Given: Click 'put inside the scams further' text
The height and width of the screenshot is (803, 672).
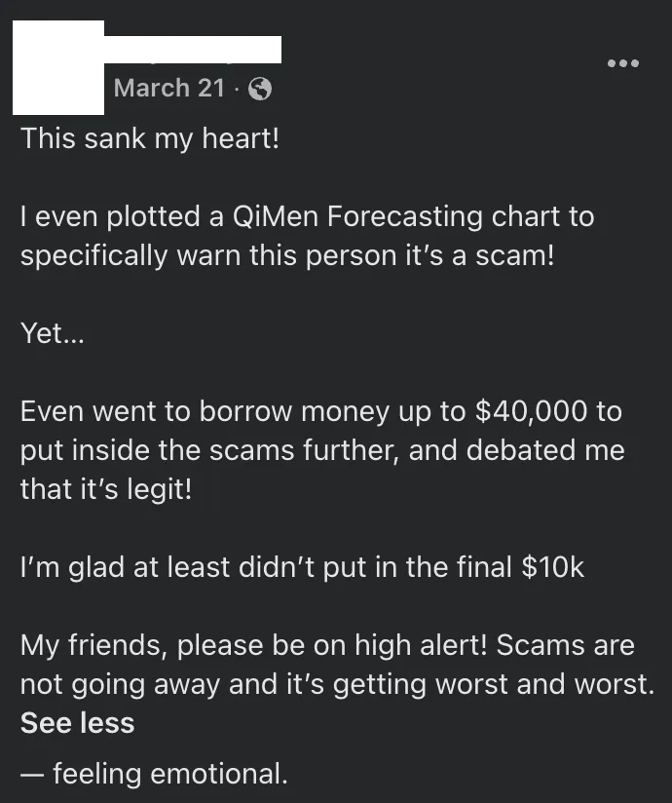Looking at the screenshot, I should [x=195, y=450].
